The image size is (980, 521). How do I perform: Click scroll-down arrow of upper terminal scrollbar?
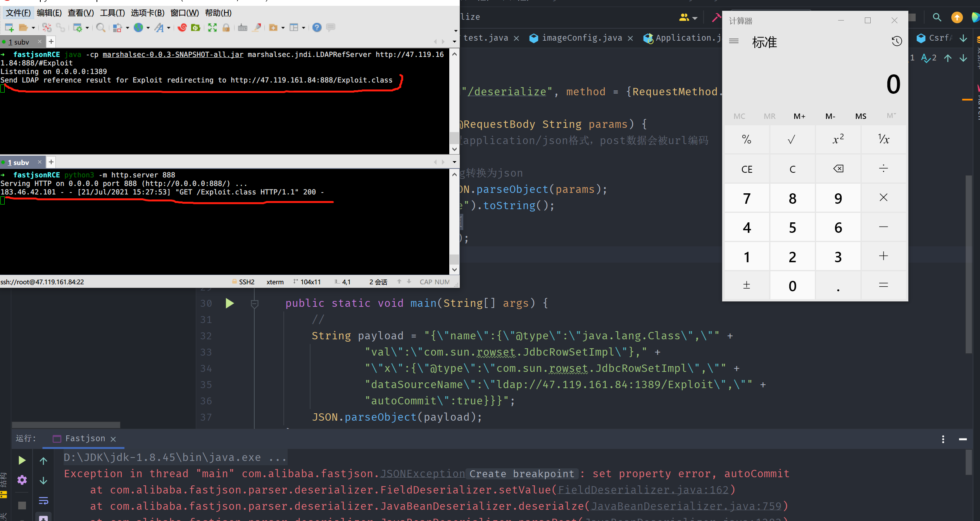pos(454,149)
